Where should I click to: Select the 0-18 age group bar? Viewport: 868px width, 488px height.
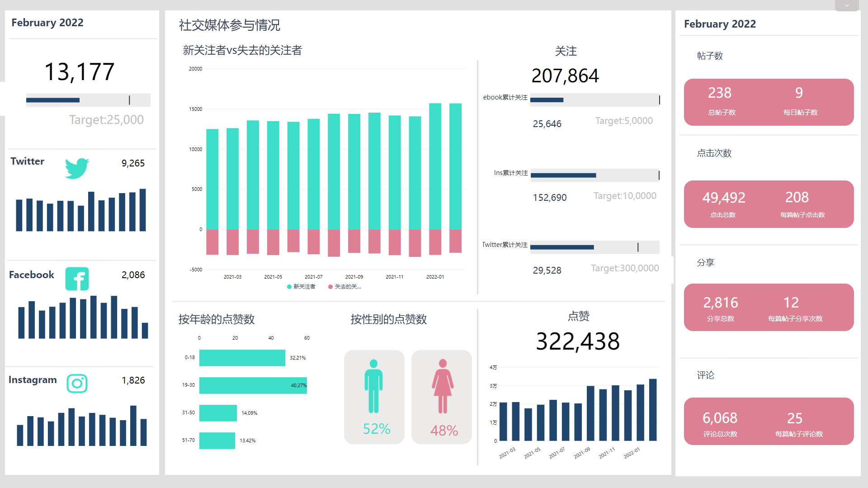coord(242,358)
